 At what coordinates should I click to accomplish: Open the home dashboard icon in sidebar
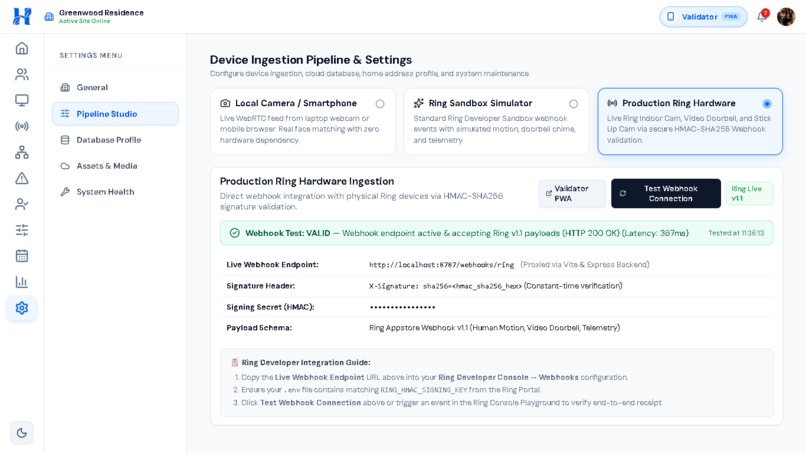coord(22,48)
